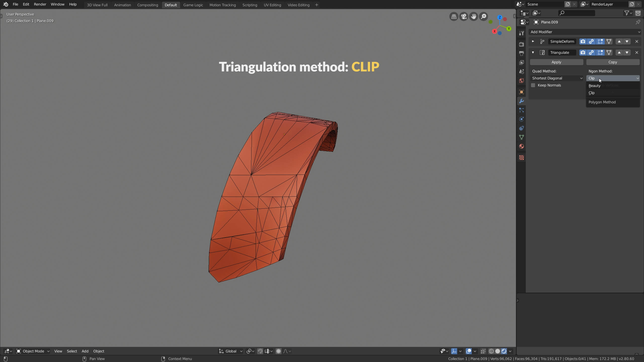This screenshot has width=644, height=362.
Task: Expand the SimpleDeform modifier panel
Action: click(x=533, y=41)
